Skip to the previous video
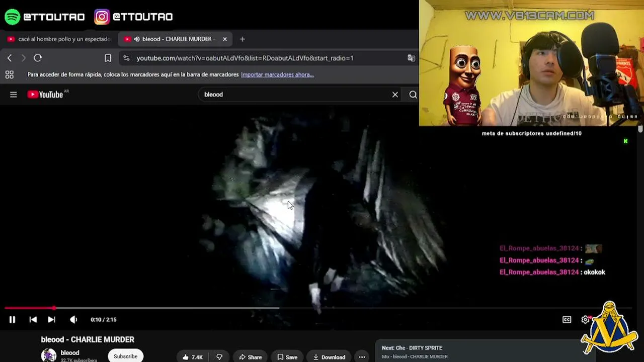The image size is (644, 362). [x=33, y=319]
